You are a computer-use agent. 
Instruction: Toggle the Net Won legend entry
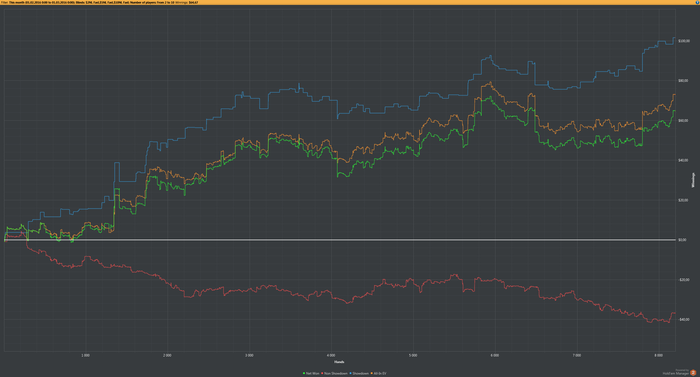[x=311, y=373]
